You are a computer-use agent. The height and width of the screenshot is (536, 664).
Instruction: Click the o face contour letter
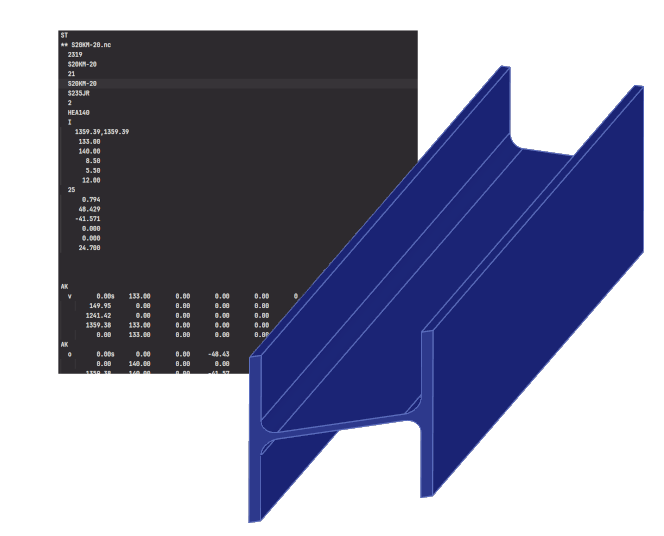pos(69,354)
